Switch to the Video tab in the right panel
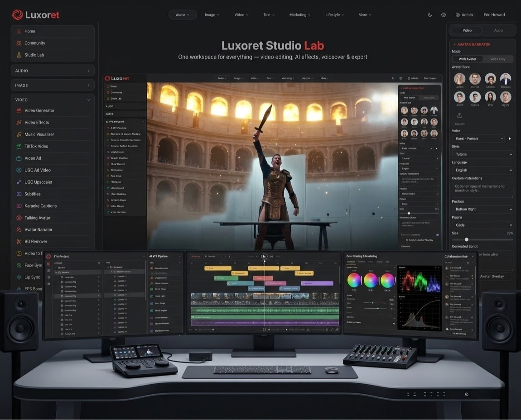The image size is (521, 420). point(467,30)
